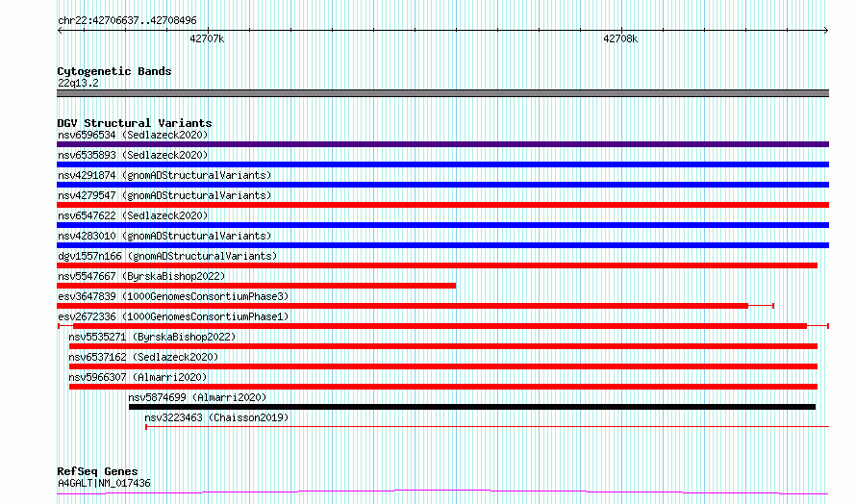Select the gray 22q13.2 cytogenetic band bar
Screen dimensions: 856x504
[x=442, y=93]
